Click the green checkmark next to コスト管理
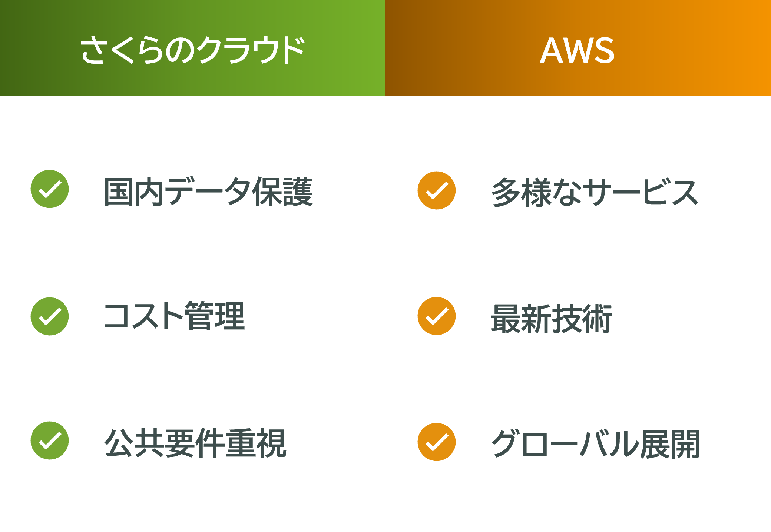 (x=50, y=316)
